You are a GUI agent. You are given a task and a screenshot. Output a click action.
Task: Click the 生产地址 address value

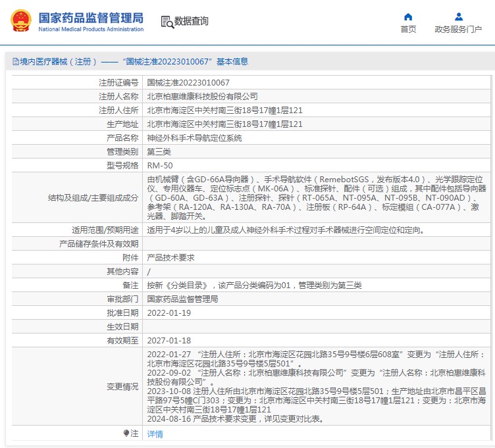click(x=224, y=124)
